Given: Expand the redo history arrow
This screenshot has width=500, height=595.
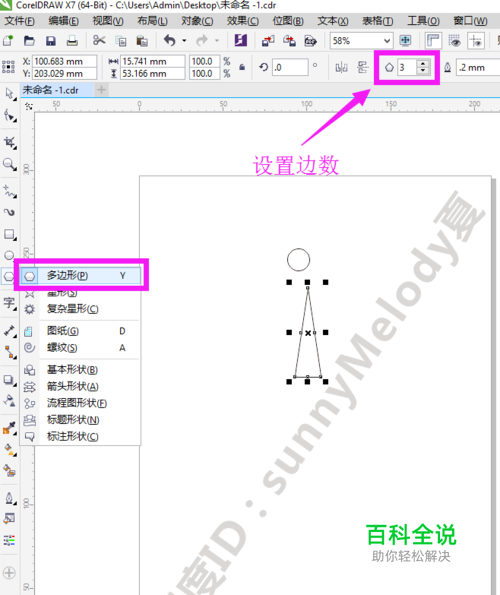Looking at the screenshot, I should [217, 40].
